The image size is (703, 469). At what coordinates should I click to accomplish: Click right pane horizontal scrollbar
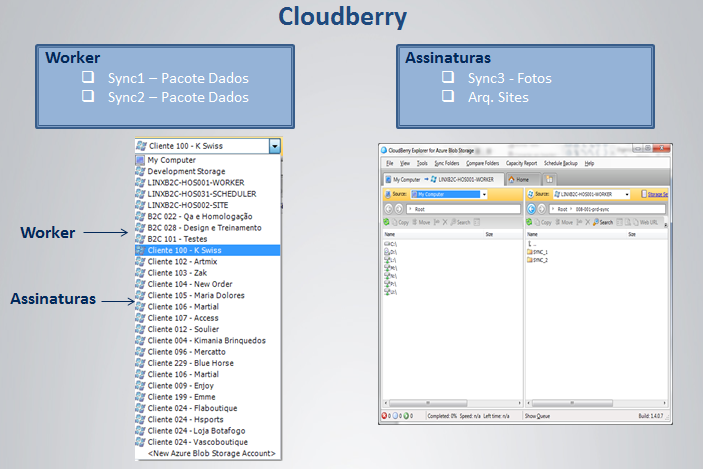click(x=596, y=403)
